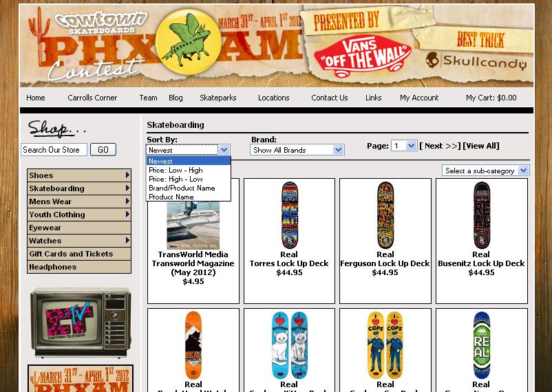This screenshot has width=552, height=392.
Task: Open the Page number dropdown
Action: [x=404, y=146]
